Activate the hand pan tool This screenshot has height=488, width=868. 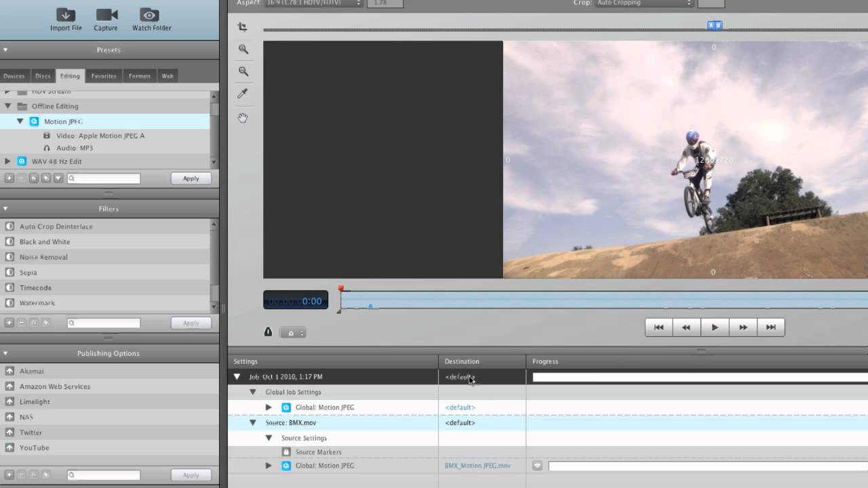pos(243,118)
